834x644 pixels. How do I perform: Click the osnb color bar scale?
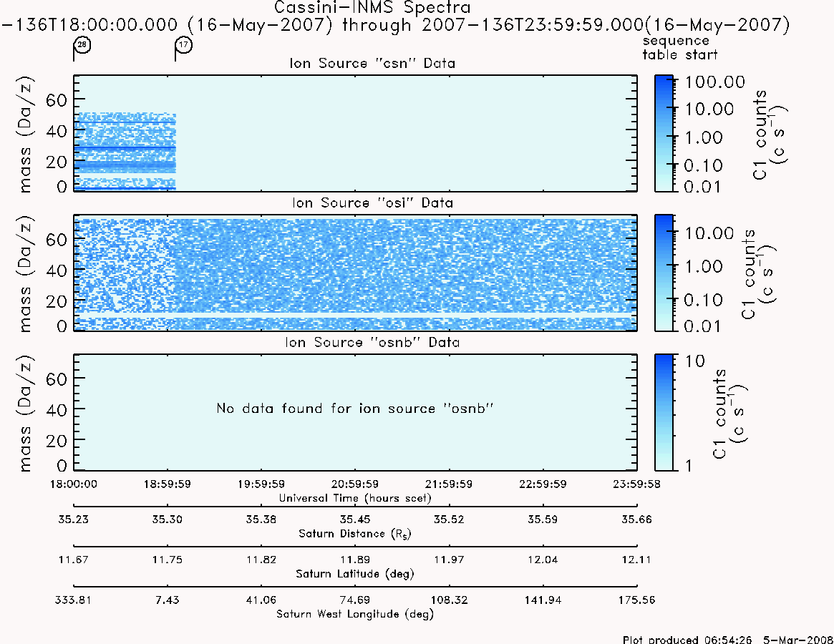(x=664, y=412)
